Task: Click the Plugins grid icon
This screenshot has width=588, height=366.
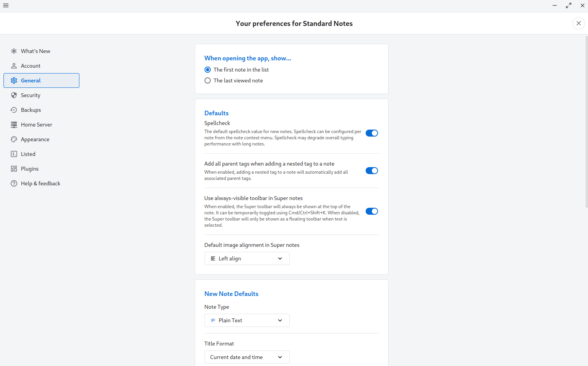Action: [14, 169]
